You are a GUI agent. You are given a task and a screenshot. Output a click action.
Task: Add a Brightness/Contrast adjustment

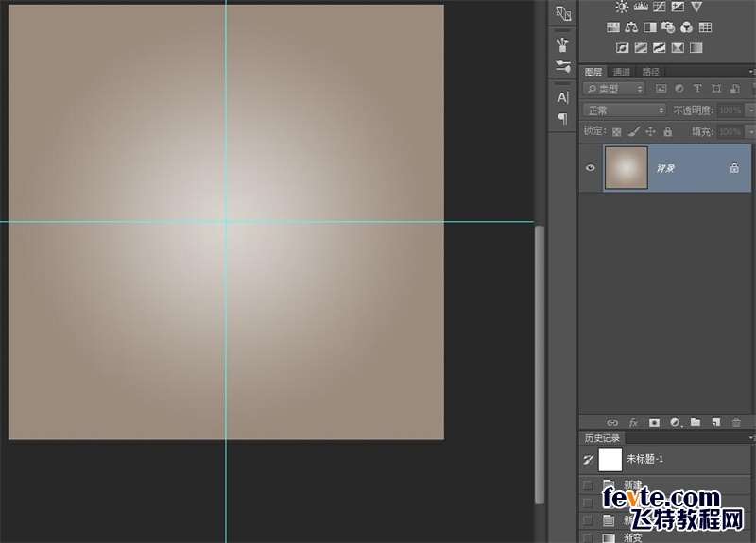click(x=622, y=7)
